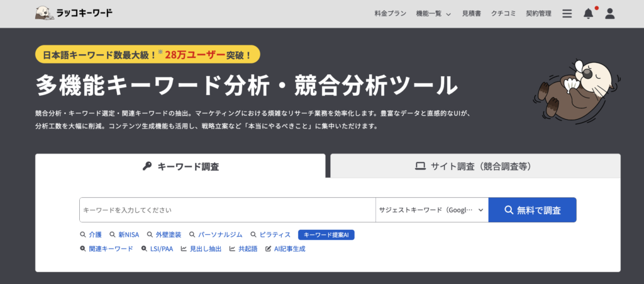The height and width of the screenshot is (284, 644).
Task: Open notifications bell icon
Action: pyautogui.click(x=588, y=14)
